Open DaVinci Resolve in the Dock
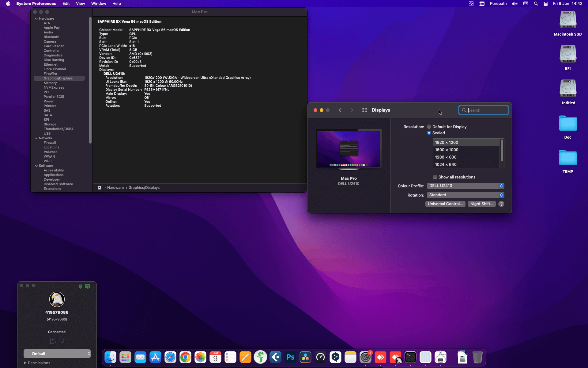Viewport: 588px width, 368px height. tap(305, 357)
